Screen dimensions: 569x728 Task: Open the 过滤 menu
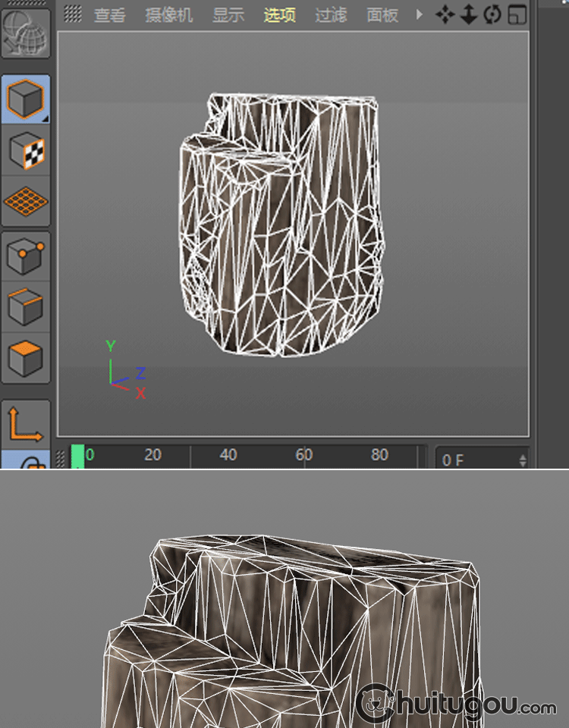(331, 15)
